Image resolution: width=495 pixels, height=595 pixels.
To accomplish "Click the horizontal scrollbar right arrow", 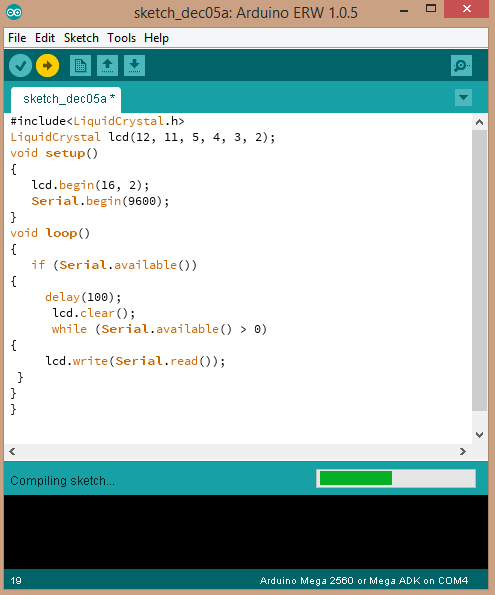I will (x=462, y=451).
